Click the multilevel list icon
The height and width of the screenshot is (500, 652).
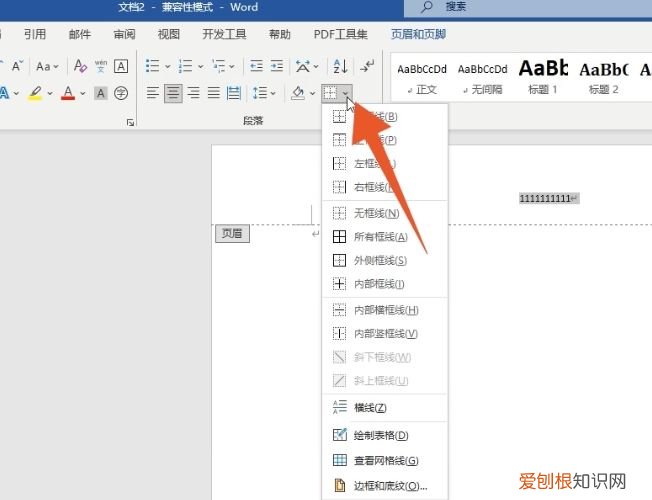(218, 66)
